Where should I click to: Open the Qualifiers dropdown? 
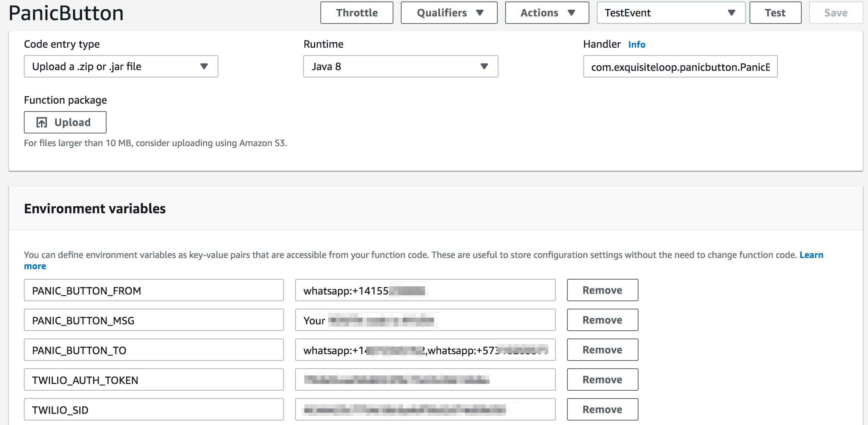(x=449, y=13)
